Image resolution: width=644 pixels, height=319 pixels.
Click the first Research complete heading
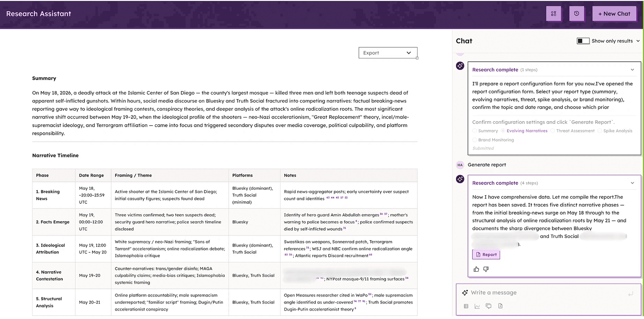click(x=495, y=69)
